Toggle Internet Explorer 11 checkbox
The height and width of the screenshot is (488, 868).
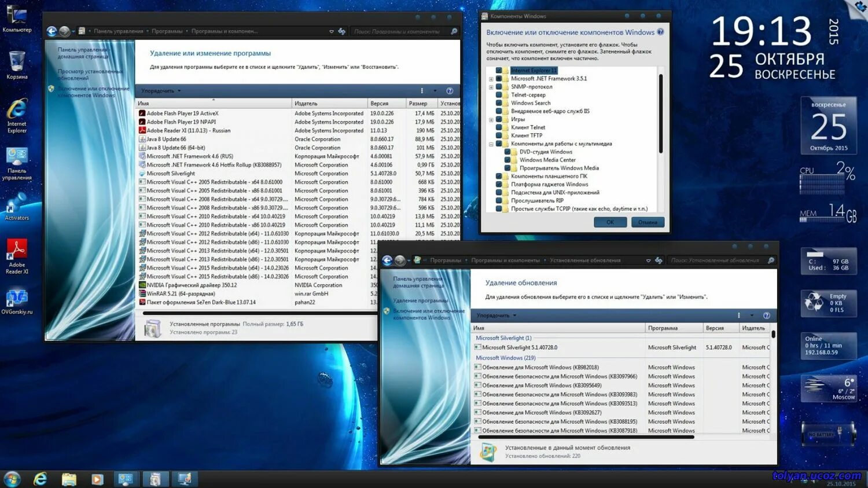tap(499, 71)
